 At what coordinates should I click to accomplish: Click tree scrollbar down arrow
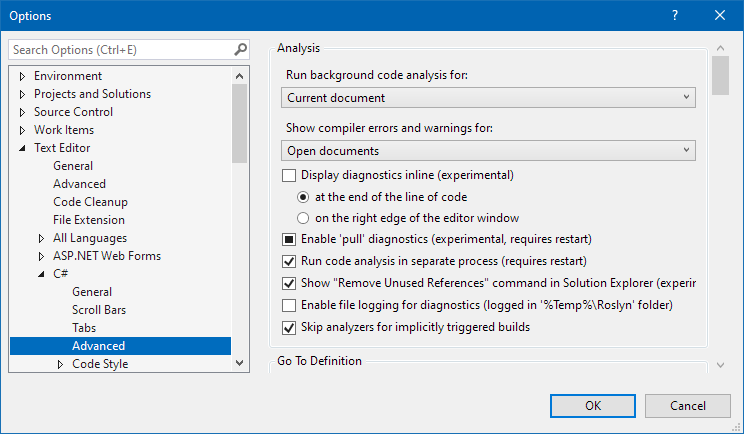[239, 363]
